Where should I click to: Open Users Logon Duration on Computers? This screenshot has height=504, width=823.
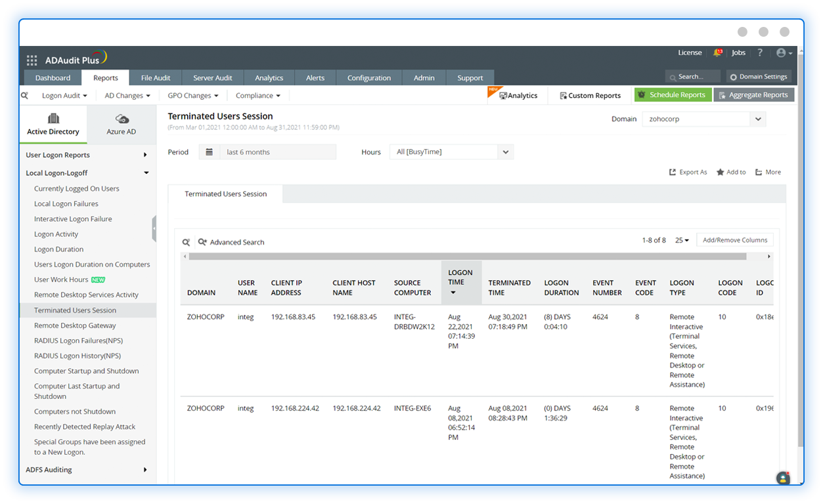(x=92, y=264)
